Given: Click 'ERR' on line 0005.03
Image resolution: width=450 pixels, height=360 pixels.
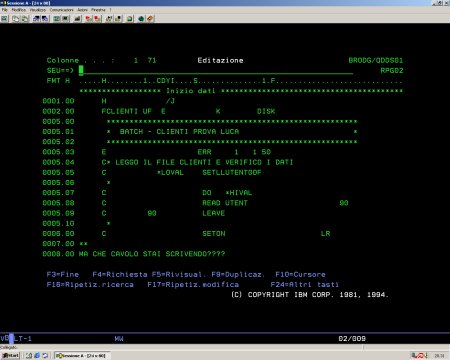Looking at the screenshot, I should [x=204, y=152].
